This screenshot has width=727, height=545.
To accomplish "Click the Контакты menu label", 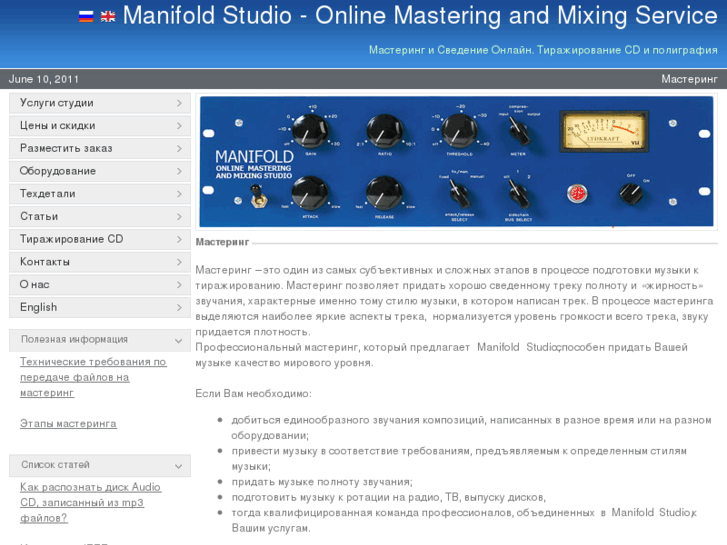I will point(45,262).
